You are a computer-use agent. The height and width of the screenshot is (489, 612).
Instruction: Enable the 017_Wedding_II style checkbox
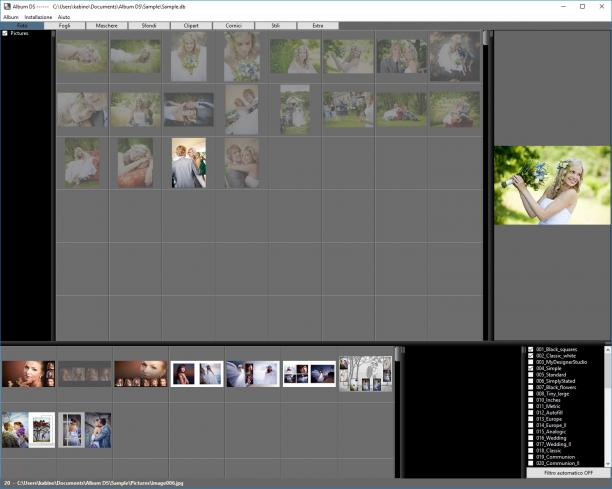[x=530, y=444]
